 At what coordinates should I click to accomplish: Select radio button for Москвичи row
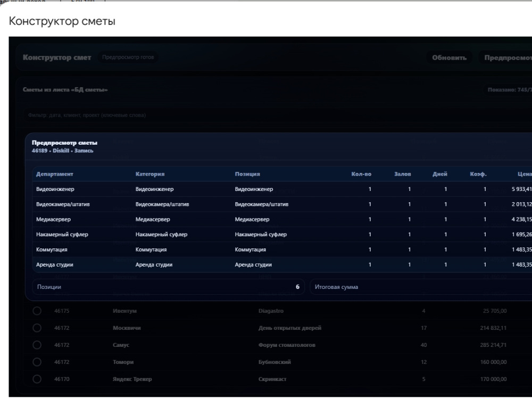[x=37, y=328]
